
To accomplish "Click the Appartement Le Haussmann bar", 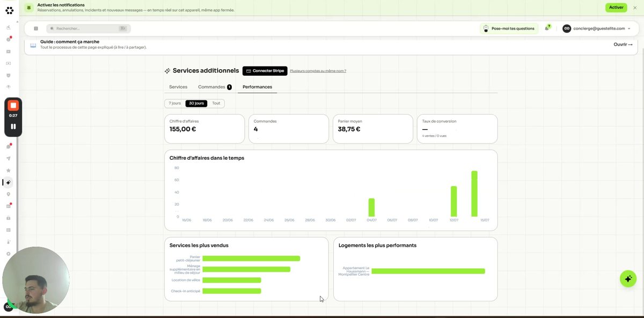I will (x=428, y=271).
